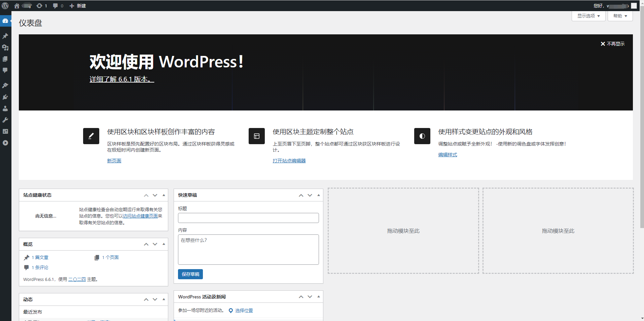644x321 pixels.
Task: Move 站点健康状态 widget down
Action: [x=155, y=195]
